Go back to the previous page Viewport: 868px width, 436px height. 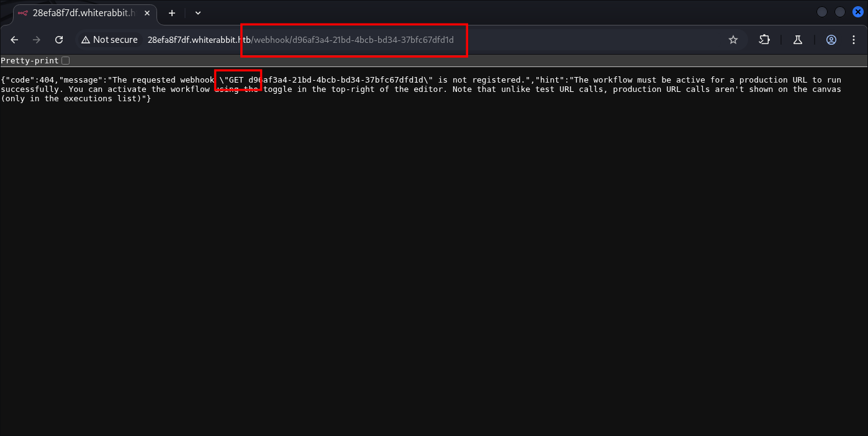15,40
